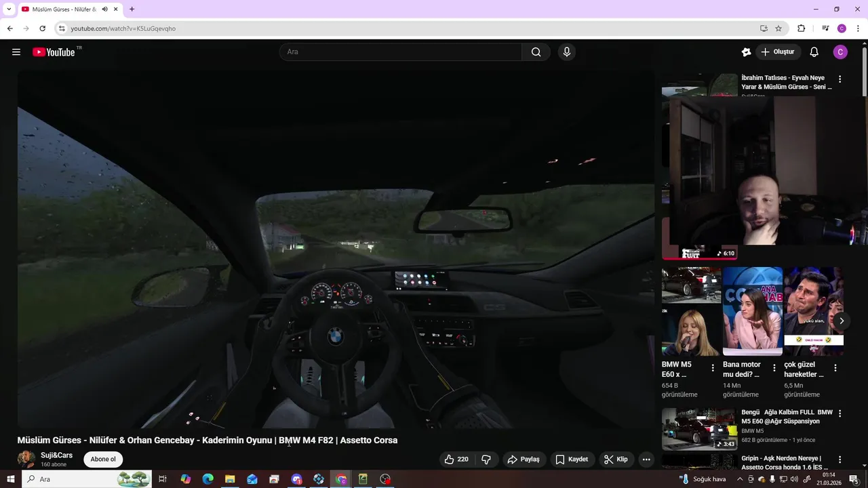Screen dimensions: 868x488
Task: Go to YouTube home via logo
Action: coord(54,52)
